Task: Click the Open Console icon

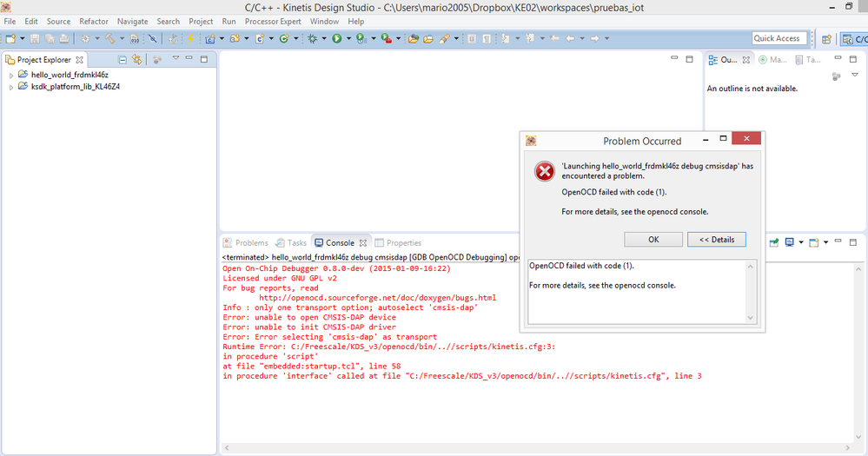Action: tap(814, 242)
